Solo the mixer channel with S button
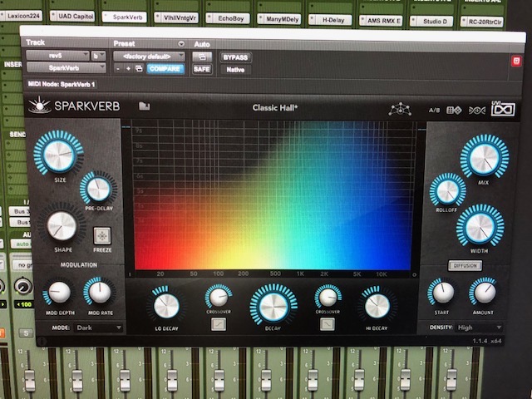This screenshot has height=399, width=532. pos(26,332)
